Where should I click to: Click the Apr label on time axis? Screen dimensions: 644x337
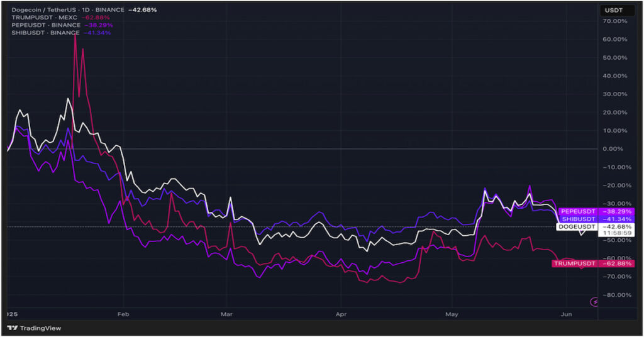[x=341, y=314]
